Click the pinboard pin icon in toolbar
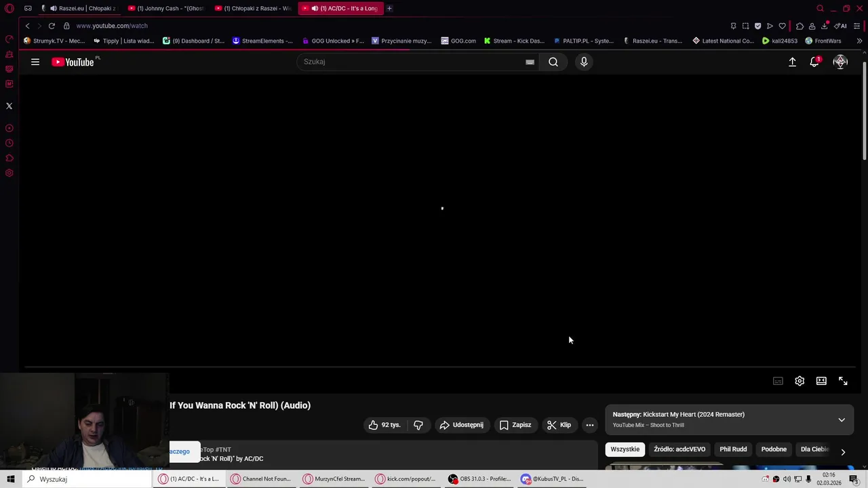This screenshot has height=488, width=868. coord(733,26)
